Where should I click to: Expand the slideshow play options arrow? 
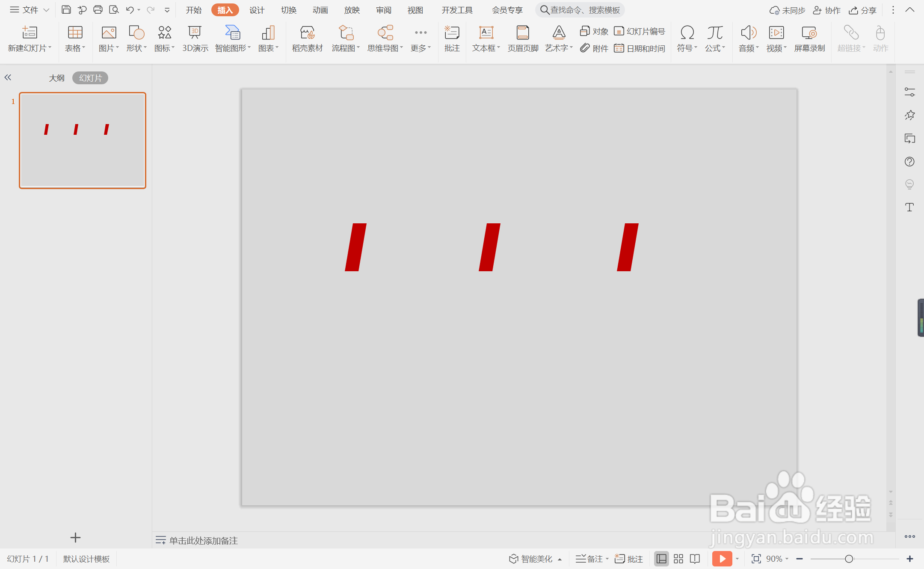737,559
